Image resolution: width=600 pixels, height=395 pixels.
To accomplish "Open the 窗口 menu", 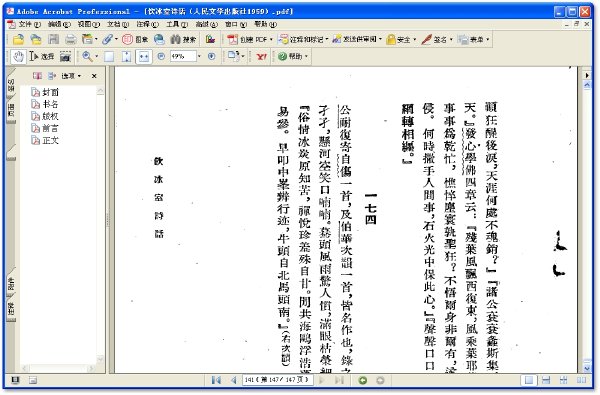I will click(236, 24).
